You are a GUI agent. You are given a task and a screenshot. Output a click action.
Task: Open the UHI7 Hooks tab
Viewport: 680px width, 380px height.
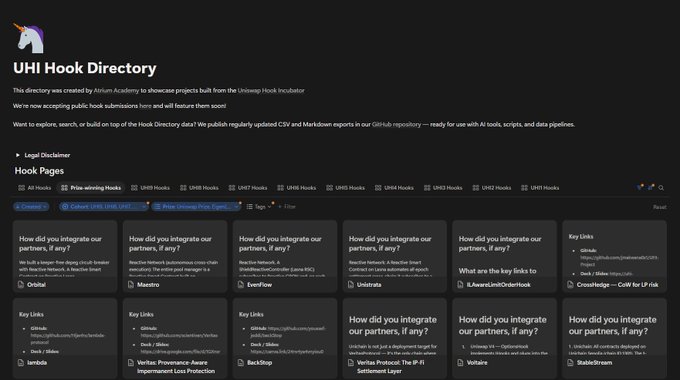[248, 188]
